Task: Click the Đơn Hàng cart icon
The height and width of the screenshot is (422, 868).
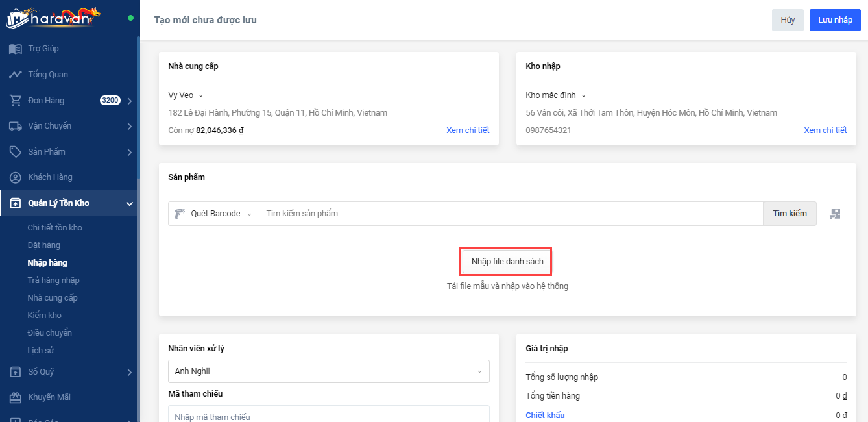Action: [15, 101]
